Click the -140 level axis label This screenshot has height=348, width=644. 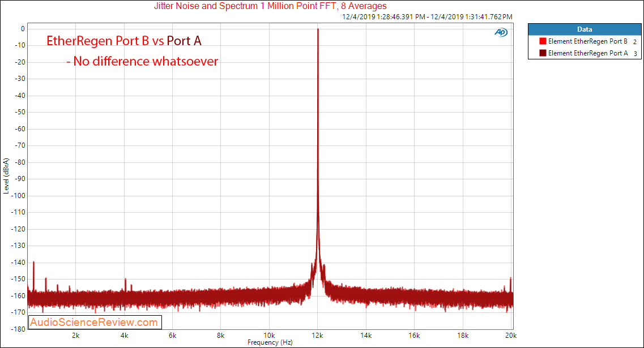coord(18,262)
